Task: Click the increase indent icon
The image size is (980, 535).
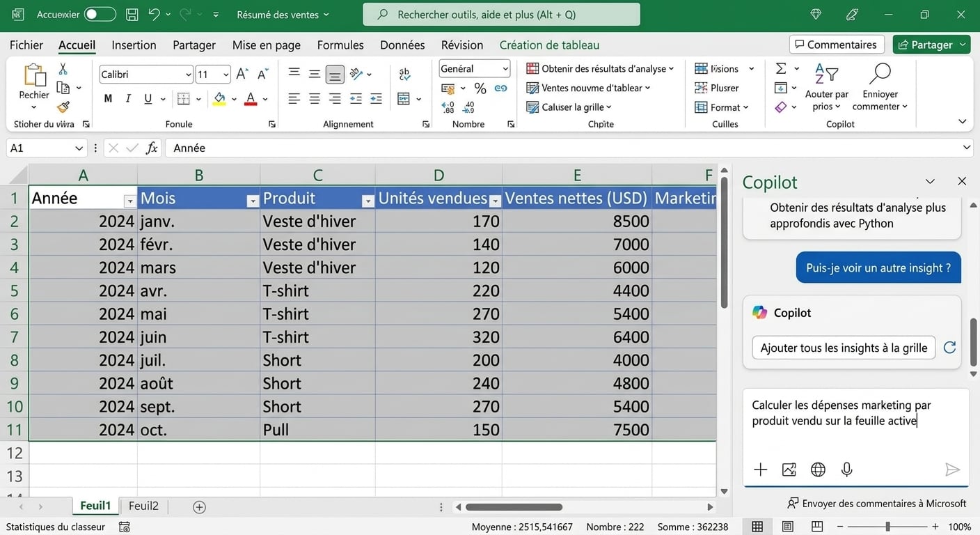Action: tap(376, 99)
